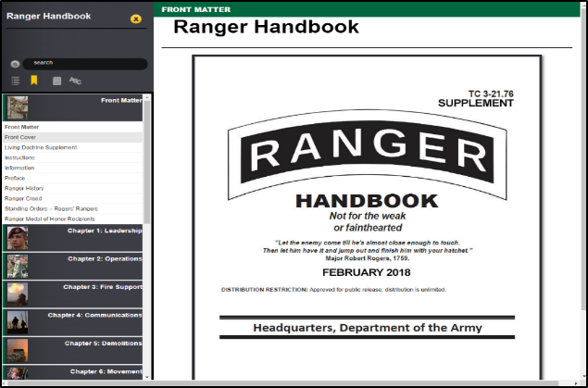Click the Chapter 2 Operations thumbnail

click(18, 266)
